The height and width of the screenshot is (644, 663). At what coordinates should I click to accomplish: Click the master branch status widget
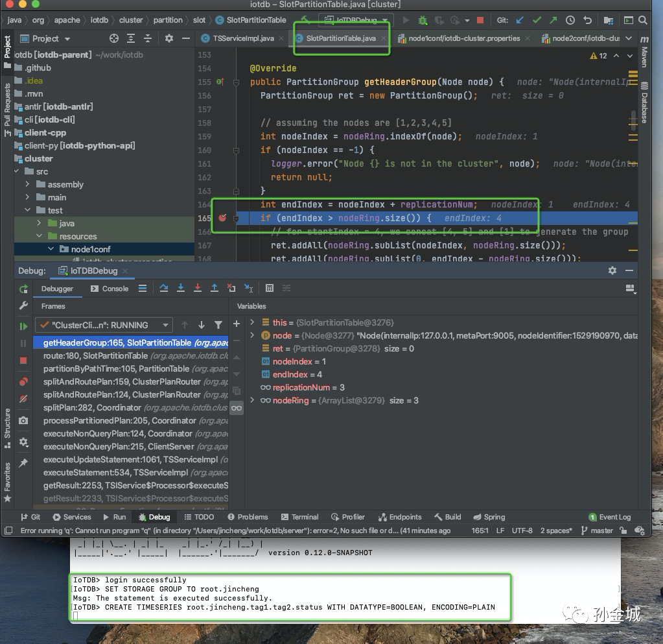(597, 530)
